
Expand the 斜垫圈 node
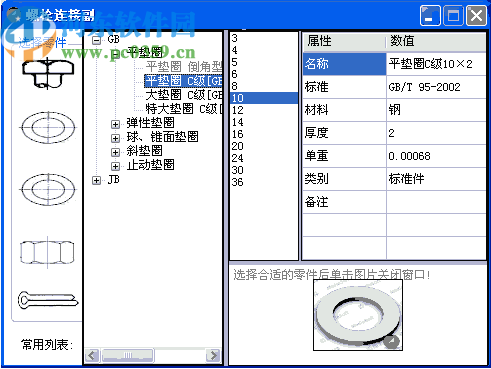point(115,152)
